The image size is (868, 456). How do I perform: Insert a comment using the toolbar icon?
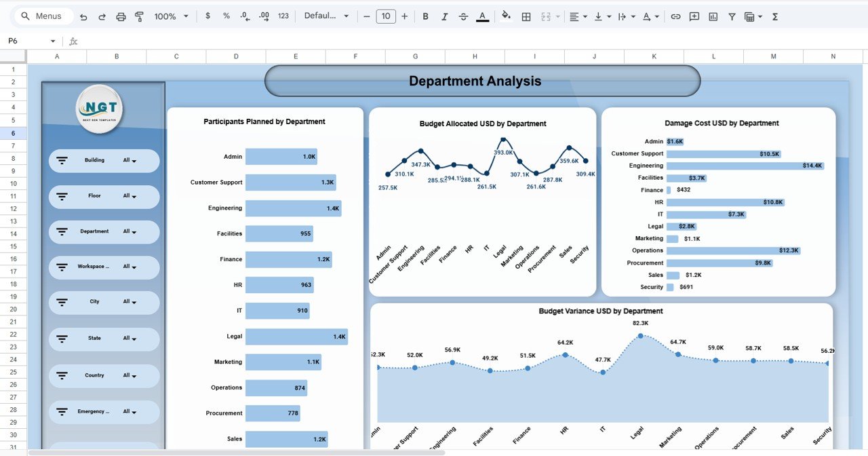[694, 16]
